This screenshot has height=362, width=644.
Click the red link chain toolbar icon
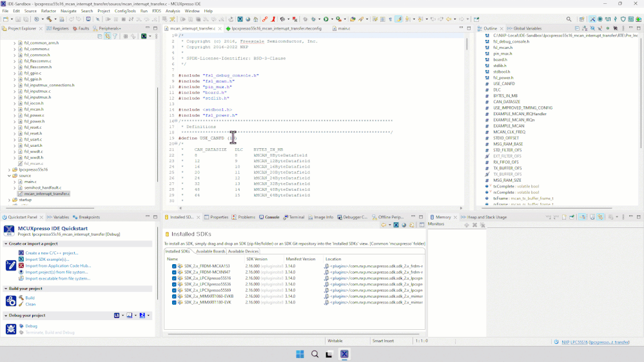[265, 19]
